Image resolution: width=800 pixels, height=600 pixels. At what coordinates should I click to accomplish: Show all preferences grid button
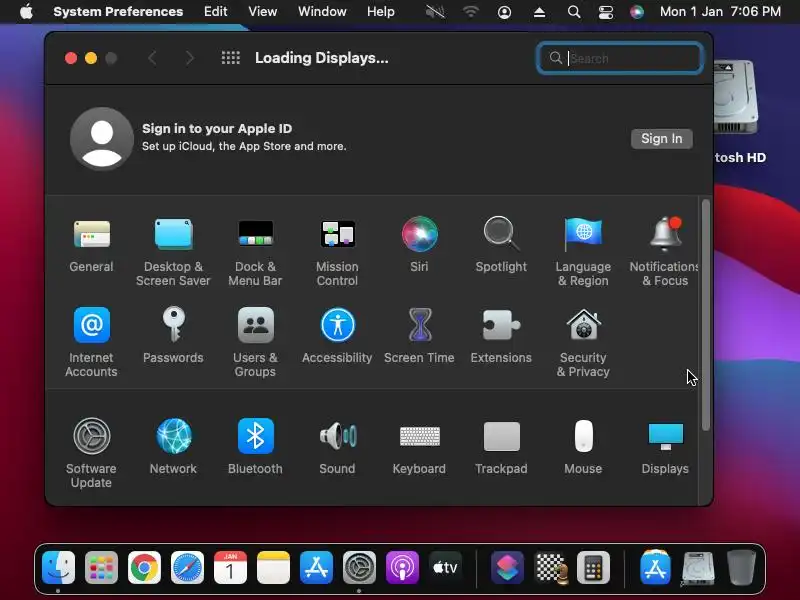(x=231, y=58)
